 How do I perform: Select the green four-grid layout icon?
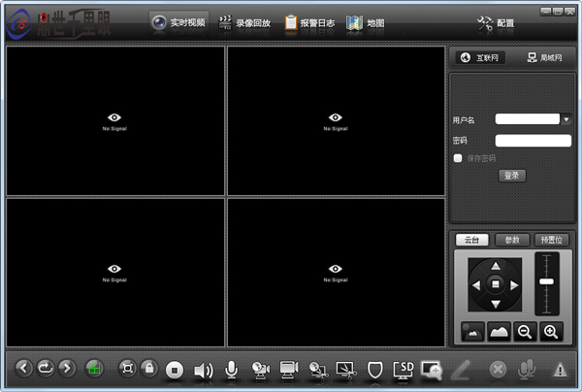(94, 369)
